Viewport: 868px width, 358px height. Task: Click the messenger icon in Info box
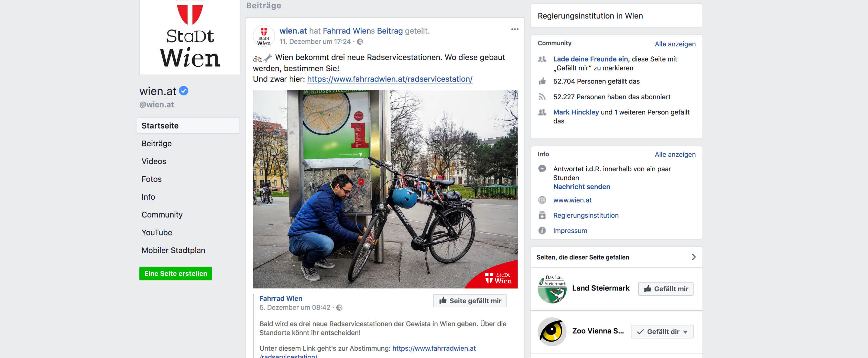542,169
